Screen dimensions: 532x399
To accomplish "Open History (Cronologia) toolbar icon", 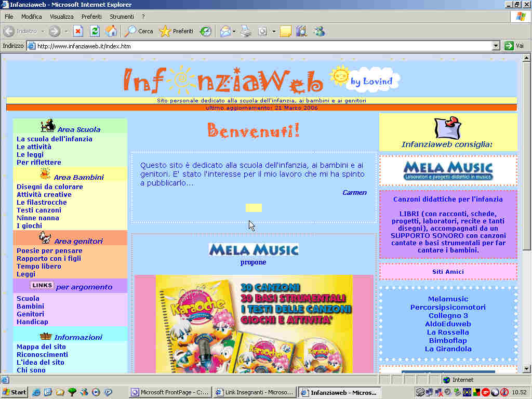I will pyautogui.click(x=205, y=31).
